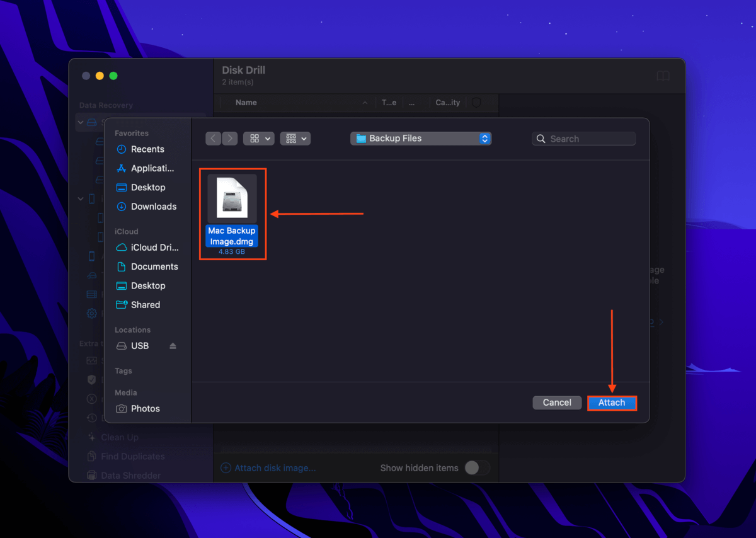Click the Capacity column header
Image resolution: width=756 pixels, height=538 pixels.
[x=448, y=103]
